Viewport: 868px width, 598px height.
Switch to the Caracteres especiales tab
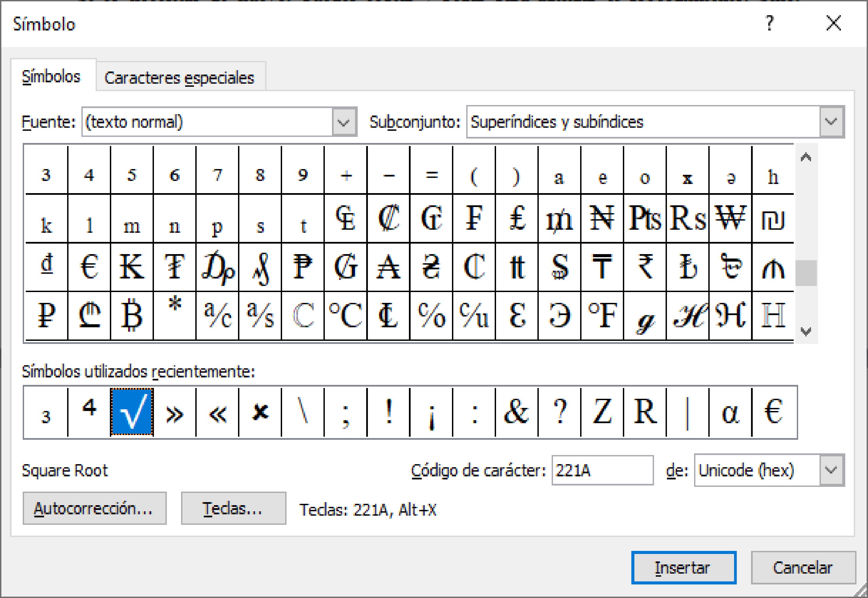(x=180, y=77)
